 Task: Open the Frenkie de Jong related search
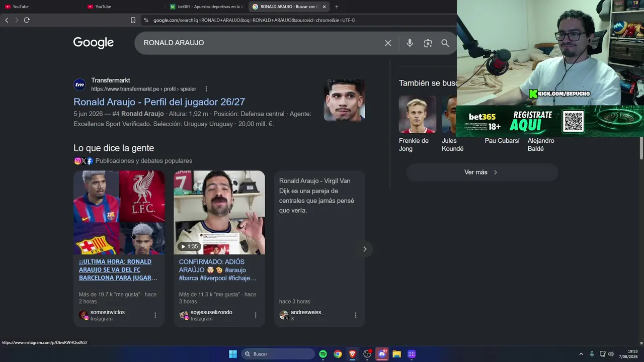coord(417,124)
